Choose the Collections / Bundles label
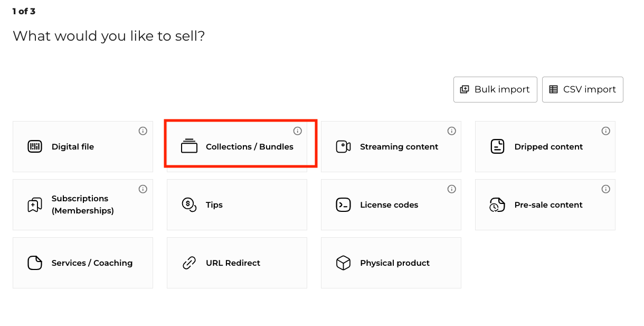The width and height of the screenshot is (644, 326). click(250, 147)
